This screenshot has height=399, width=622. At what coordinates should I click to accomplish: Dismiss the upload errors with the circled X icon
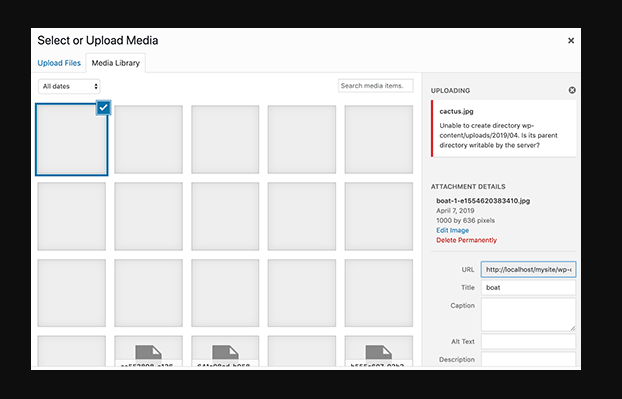[572, 90]
